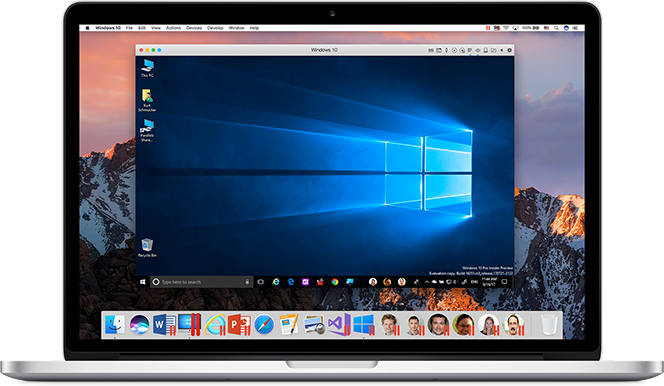Open Windows 10 start icon in the dock
This screenshot has height=386, width=664.
(x=364, y=325)
